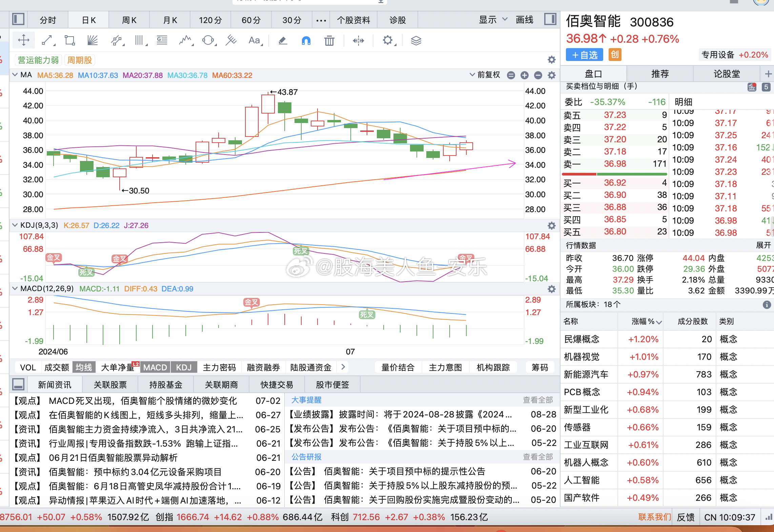Click the zoom-in magnifier above the chart
774x532 pixels.
(x=525, y=75)
